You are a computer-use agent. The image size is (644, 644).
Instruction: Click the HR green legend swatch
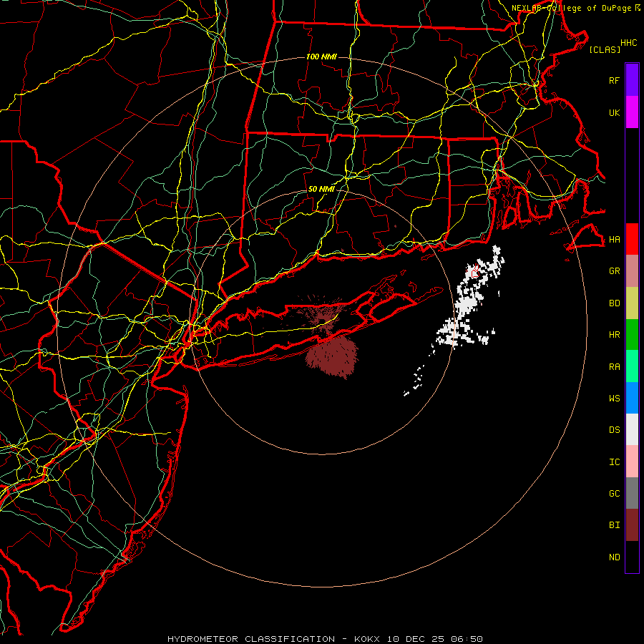click(x=632, y=334)
